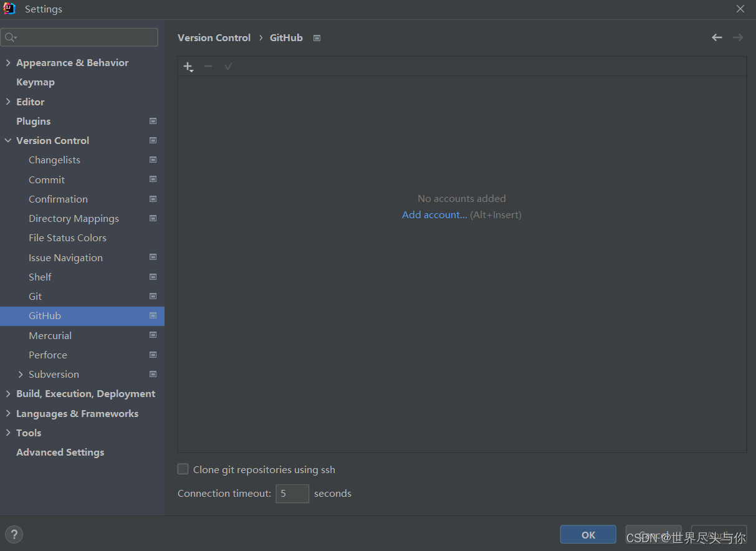Expand the Subversion node

[21, 374]
